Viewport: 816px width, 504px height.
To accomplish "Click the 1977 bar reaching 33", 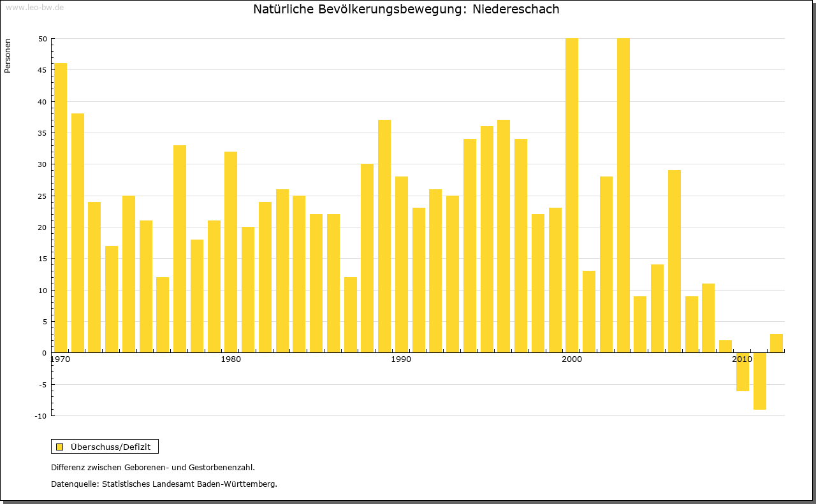I will coord(180,248).
